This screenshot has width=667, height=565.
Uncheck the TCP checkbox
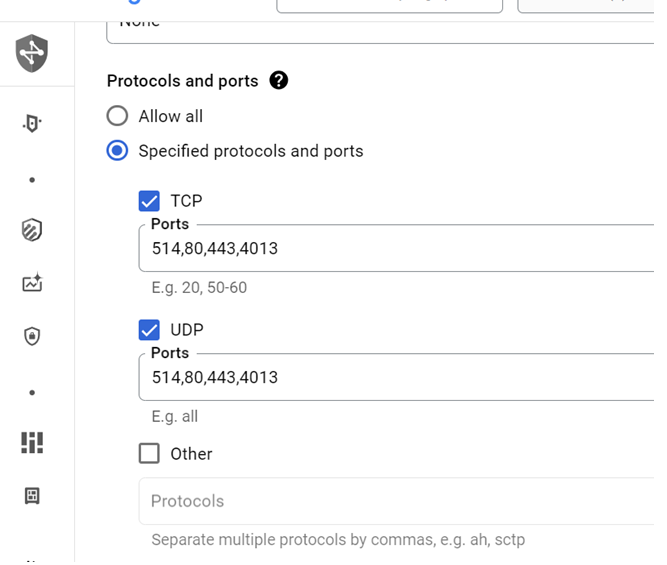coord(149,201)
